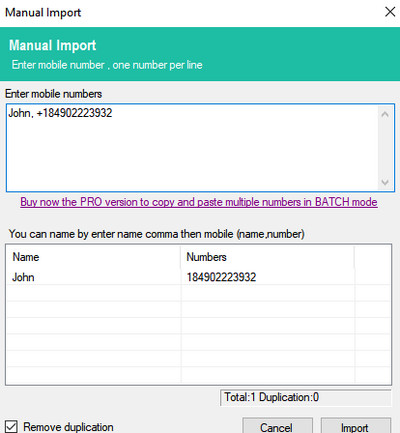Click the empty third column header

pyautogui.click(x=372, y=257)
